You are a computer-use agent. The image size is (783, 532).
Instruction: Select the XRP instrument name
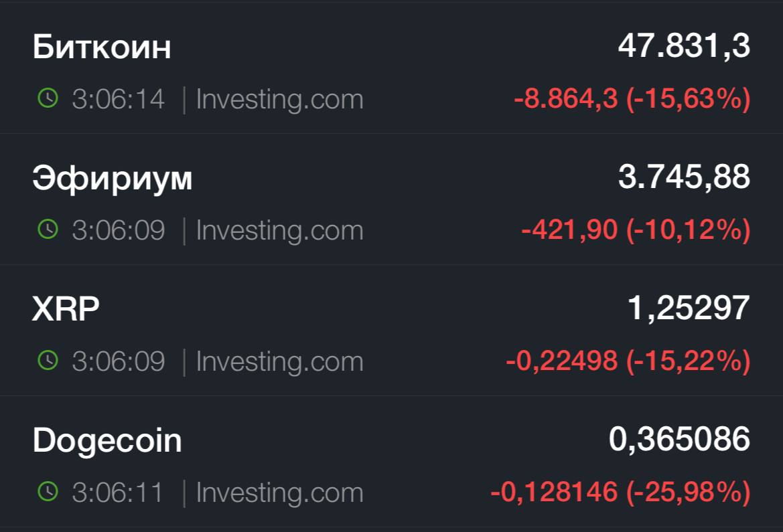point(66,309)
